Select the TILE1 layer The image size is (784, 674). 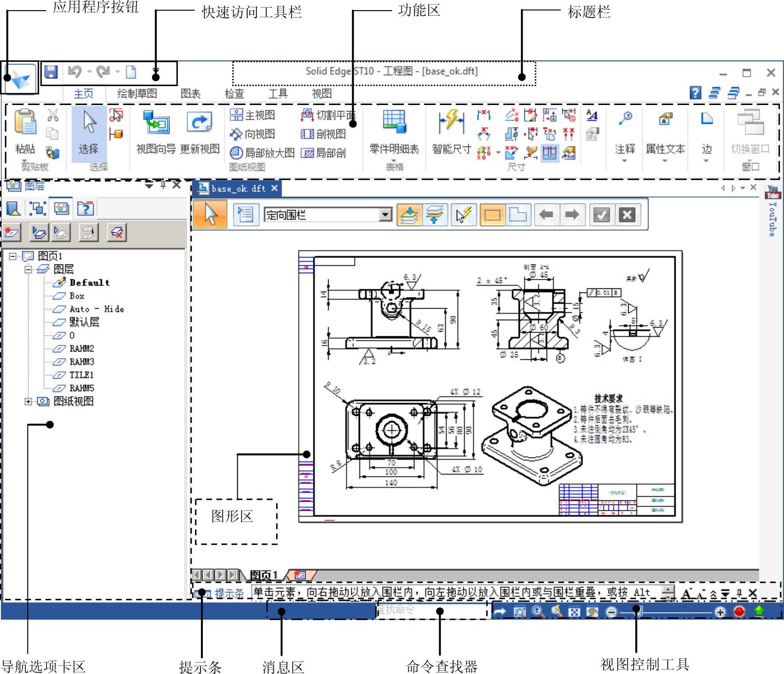[82, 375]
